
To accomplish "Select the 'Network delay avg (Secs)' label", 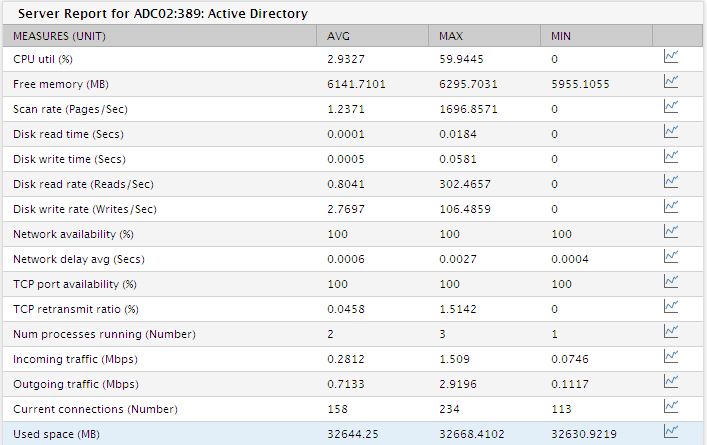I will (79, 259).
